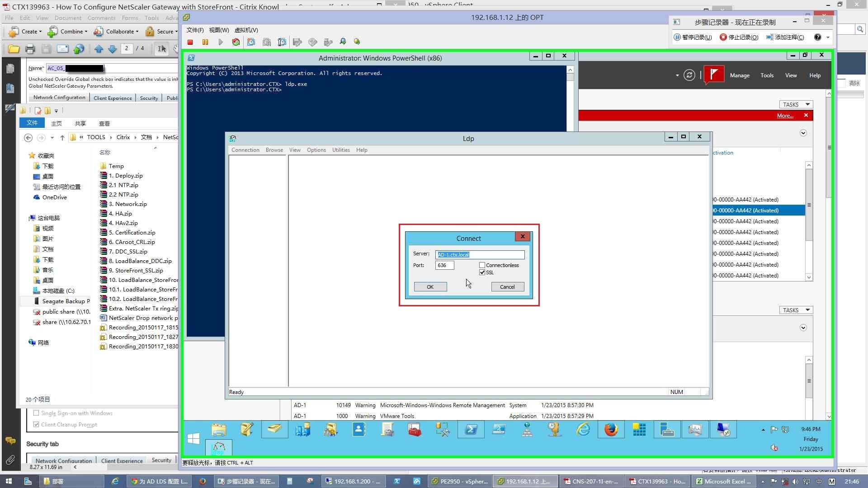Toggle the SSL checkbox
868x488 pixels.
click(x=482, y=272)
